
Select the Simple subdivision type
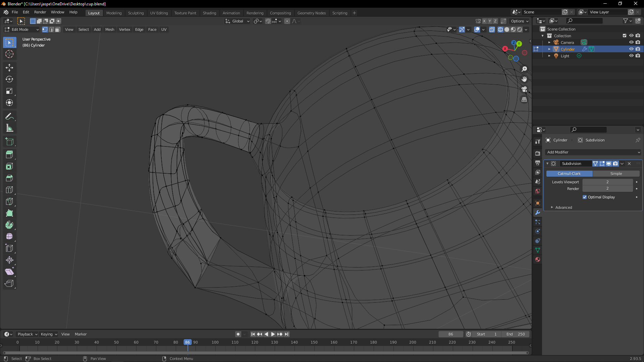pyautogui.click(x=616, y=174)
